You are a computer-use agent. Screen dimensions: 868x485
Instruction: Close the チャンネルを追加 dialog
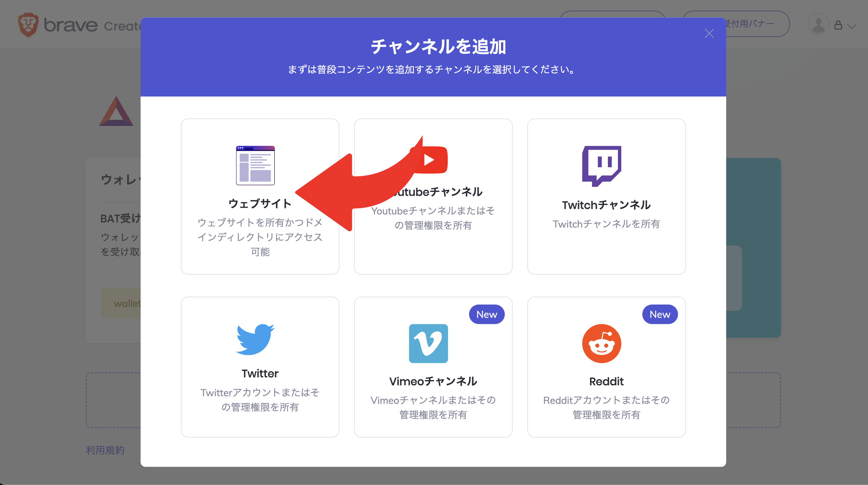tap(709, 33)
